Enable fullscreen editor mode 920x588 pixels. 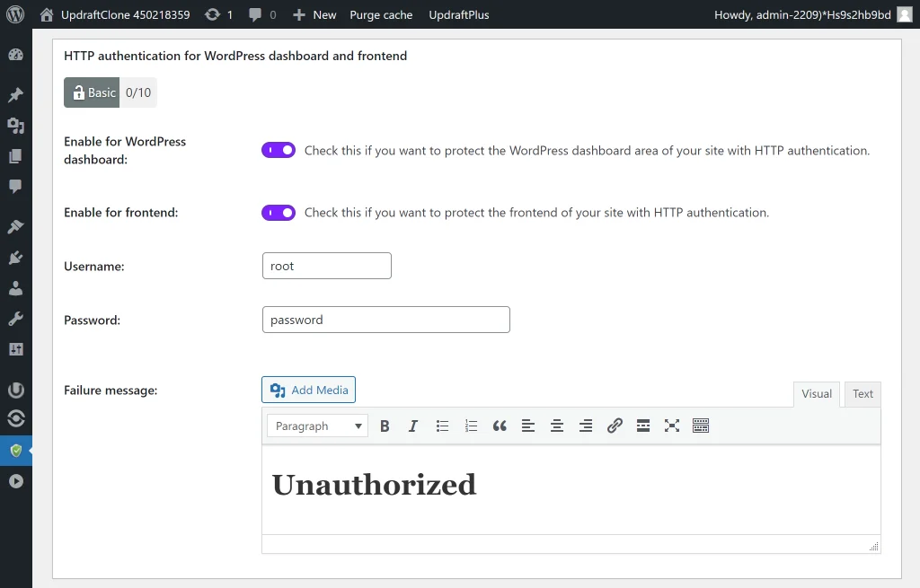[672, 426]
